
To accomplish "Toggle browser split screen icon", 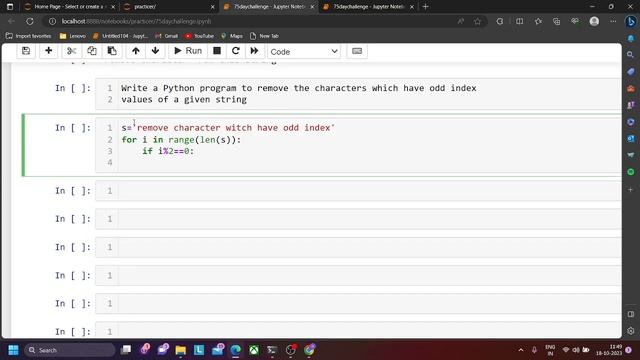I will (519, 21).
